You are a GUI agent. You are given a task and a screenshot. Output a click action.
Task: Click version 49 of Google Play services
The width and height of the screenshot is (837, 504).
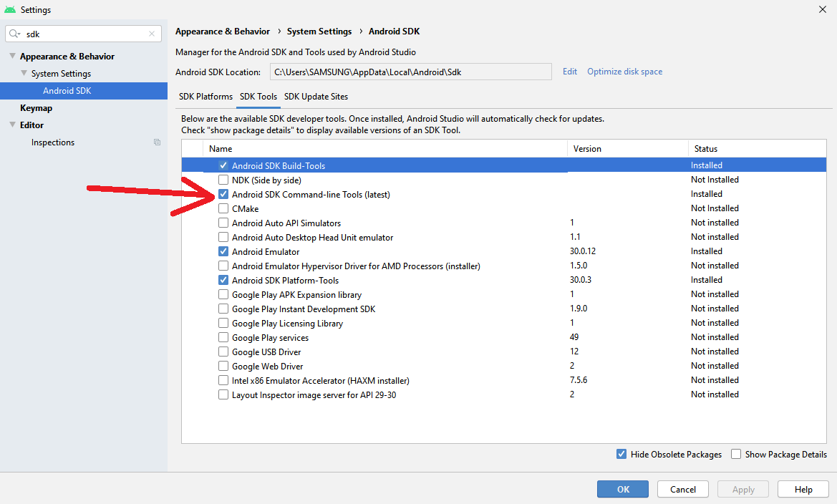click(574, 337)
